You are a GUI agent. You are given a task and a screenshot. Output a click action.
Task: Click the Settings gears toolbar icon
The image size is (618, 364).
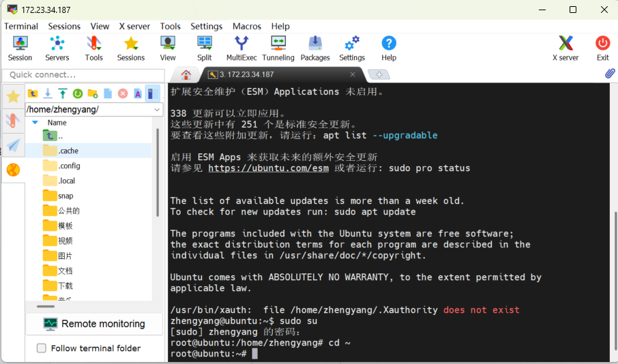tap(352, 48)
